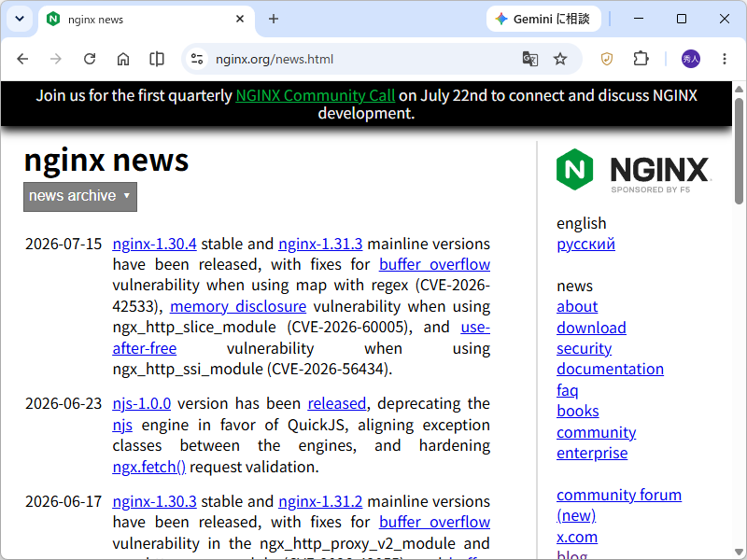Screen dimensions: 747x560
Task: Open the security sidebar link
Action: coord(585,348)
